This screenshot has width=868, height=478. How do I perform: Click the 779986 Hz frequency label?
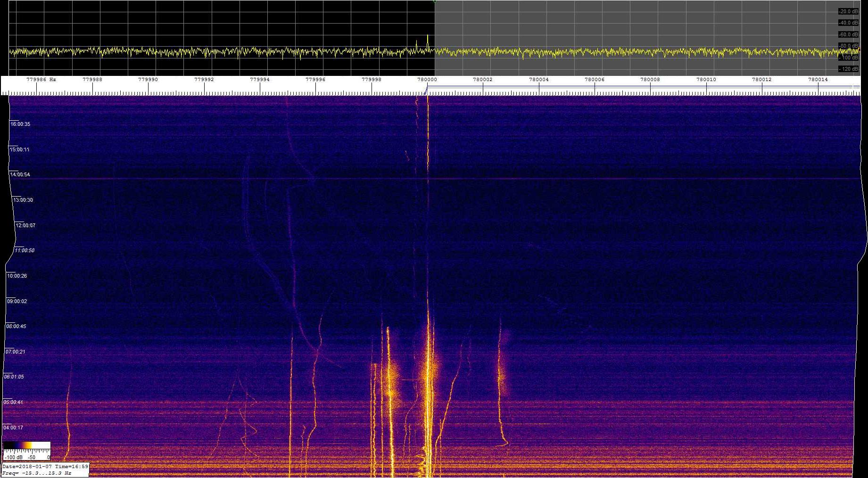(41, 80)
